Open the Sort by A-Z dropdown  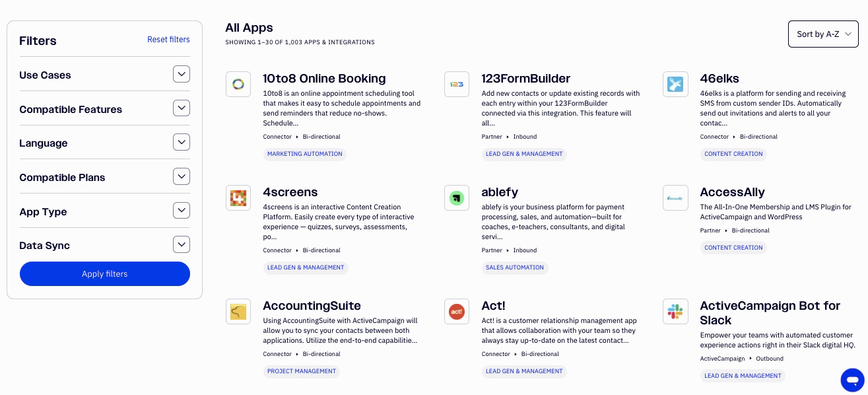pyautogui.click(x=823, y=34)
